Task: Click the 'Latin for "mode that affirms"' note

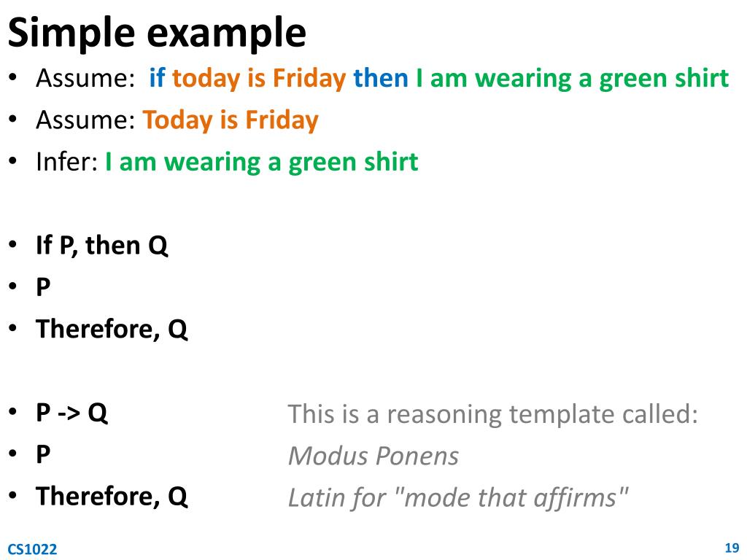Action: pos(458,498)
